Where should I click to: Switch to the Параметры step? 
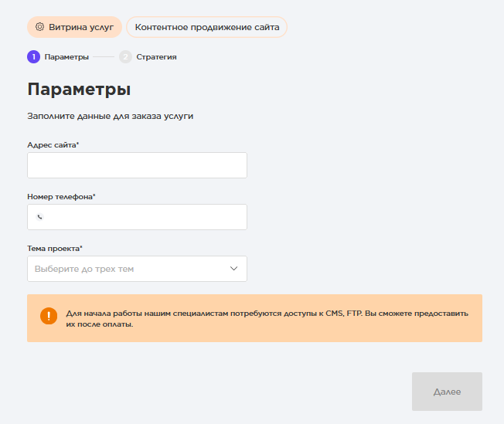click(66, 56)
